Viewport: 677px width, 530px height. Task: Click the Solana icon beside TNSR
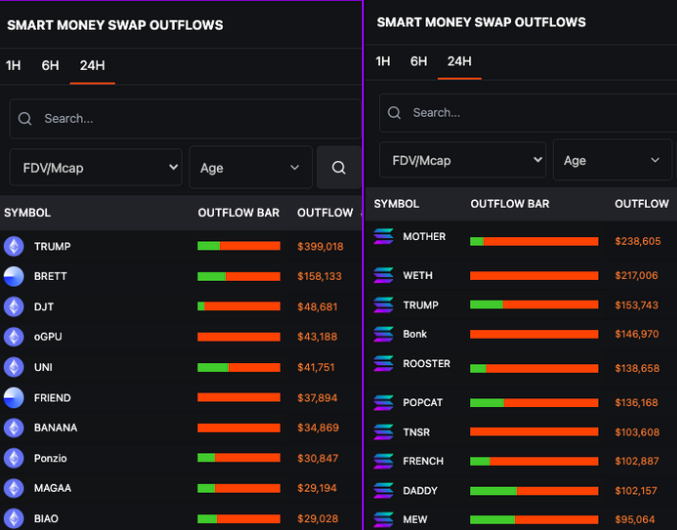pos(383,432)
